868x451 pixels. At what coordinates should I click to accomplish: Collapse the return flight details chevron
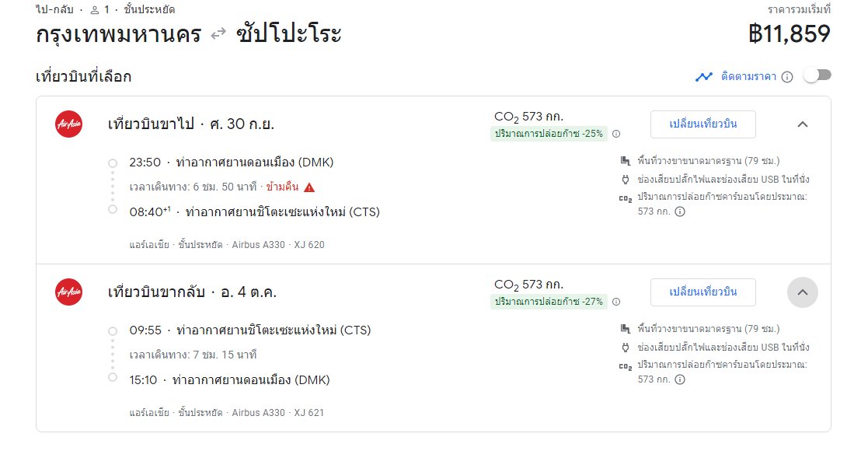[x=802, y=292]
